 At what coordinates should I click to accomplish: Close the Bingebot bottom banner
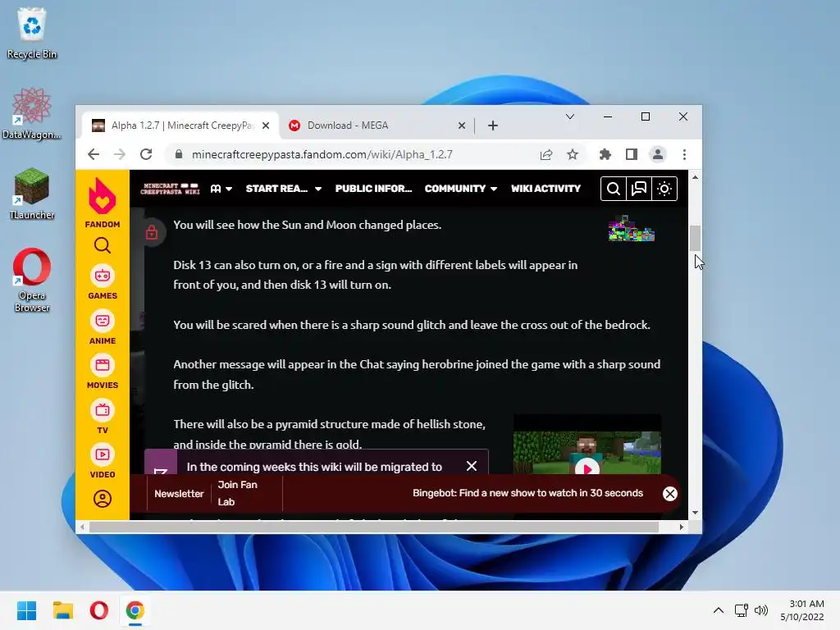(669, 493)
